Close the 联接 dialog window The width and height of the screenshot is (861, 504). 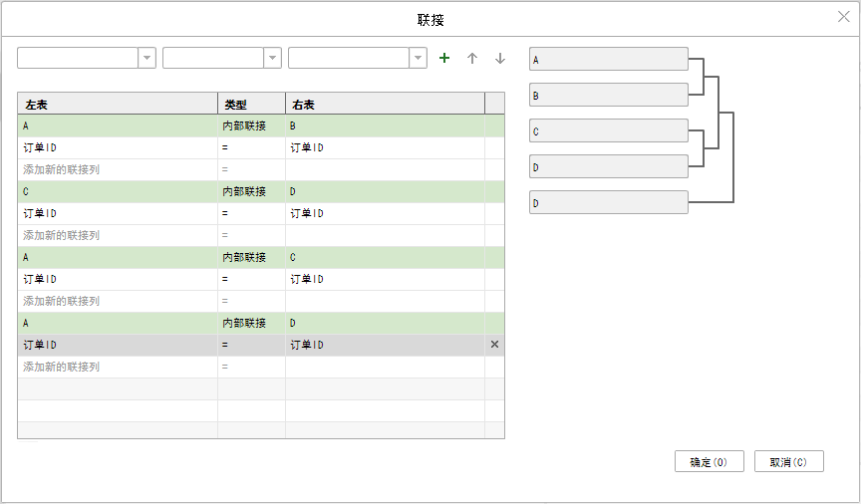[x=843, y=17]
